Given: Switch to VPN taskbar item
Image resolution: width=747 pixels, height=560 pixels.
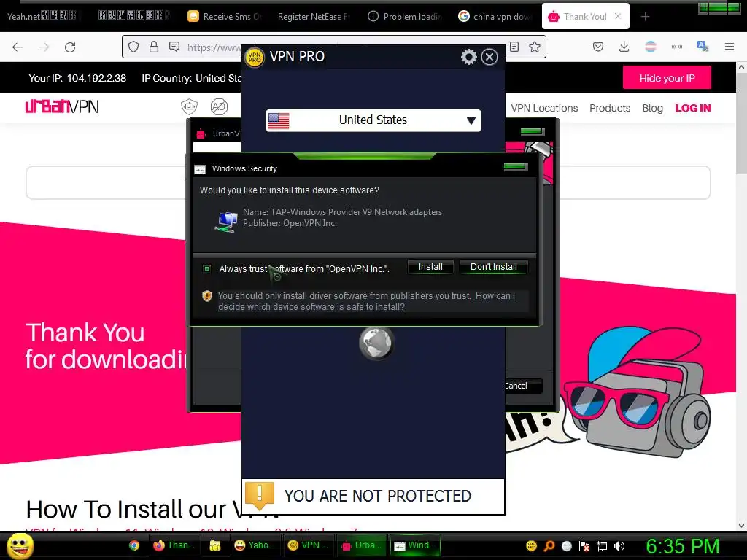Looking at the screenshot, I should tap(309, 545).
